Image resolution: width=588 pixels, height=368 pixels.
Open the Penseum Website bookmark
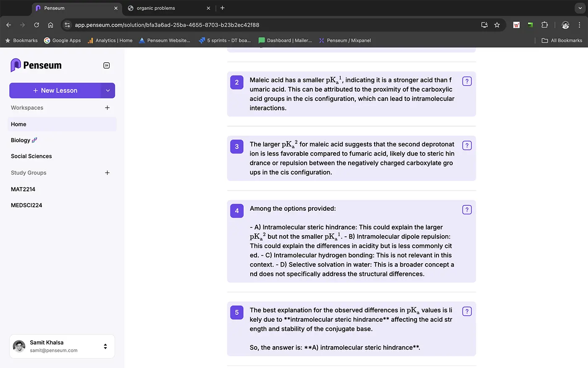(x=165, y=40)
